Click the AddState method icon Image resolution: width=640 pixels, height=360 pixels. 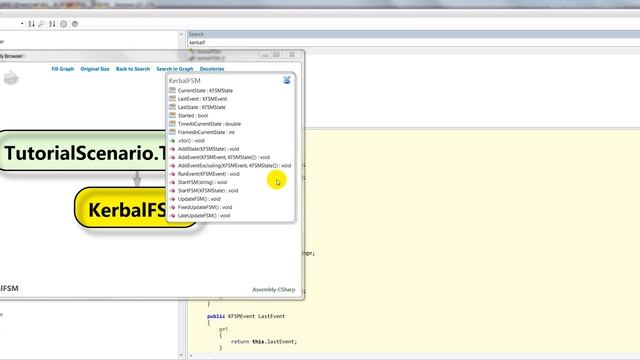coord(172,149)
